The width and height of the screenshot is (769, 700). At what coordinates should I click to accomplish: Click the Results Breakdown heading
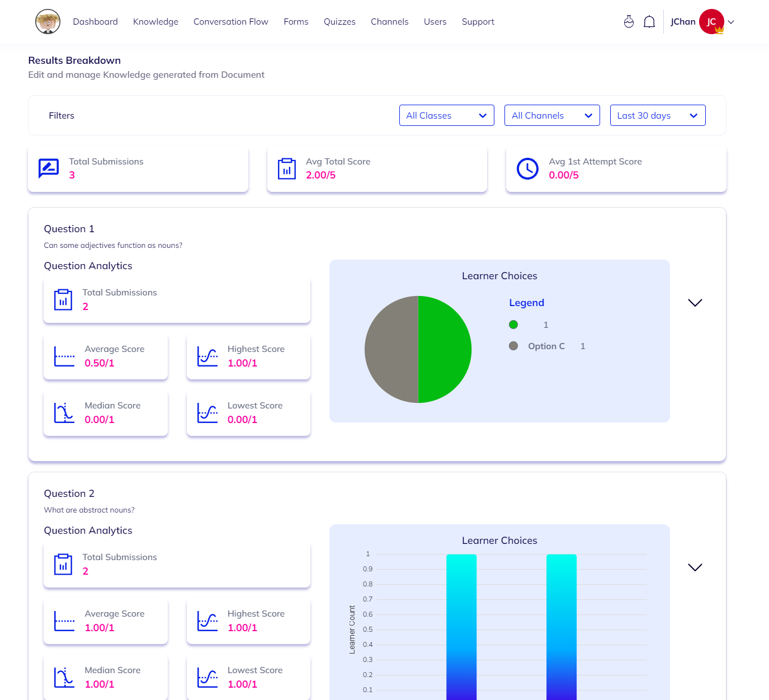(74, 60)
